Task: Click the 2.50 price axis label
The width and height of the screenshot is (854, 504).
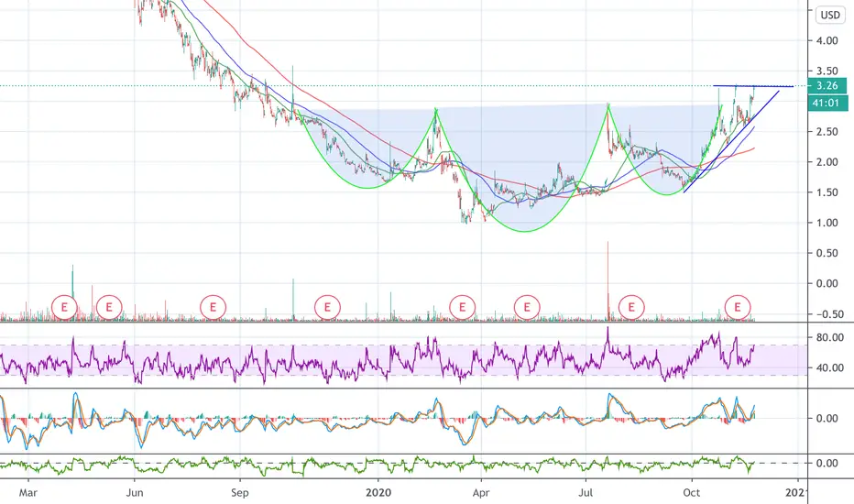Action: point(827,131)
